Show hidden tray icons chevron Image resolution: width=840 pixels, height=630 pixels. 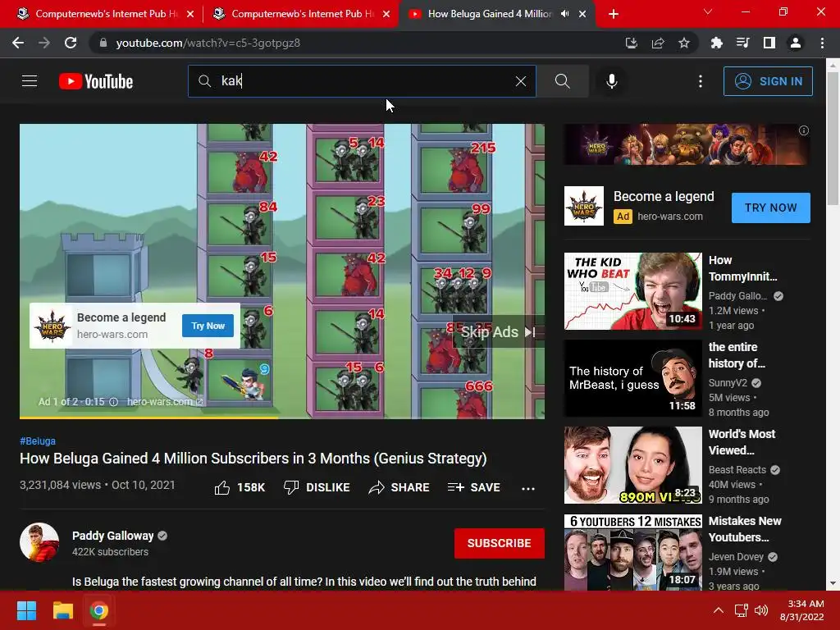(719, 610)
